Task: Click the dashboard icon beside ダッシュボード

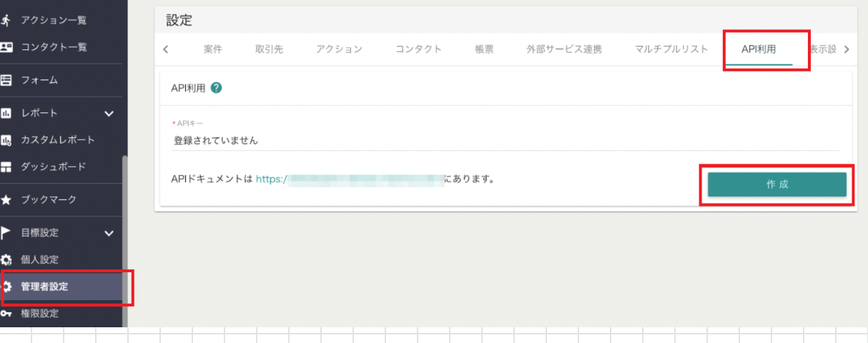Action: pyautogui.click(x=6, y=166)
